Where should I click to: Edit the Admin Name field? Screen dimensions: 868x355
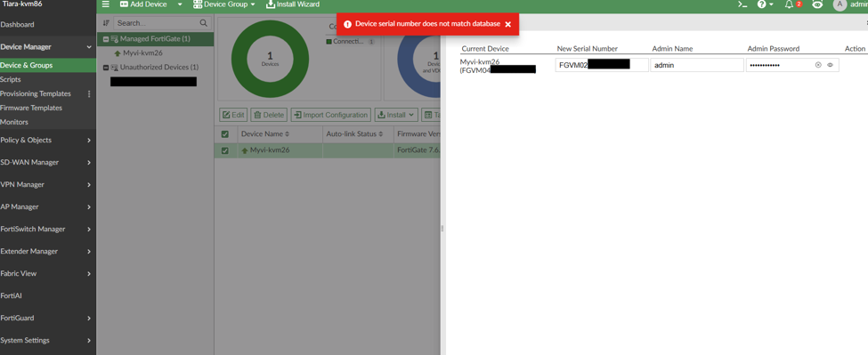(697, 65)
